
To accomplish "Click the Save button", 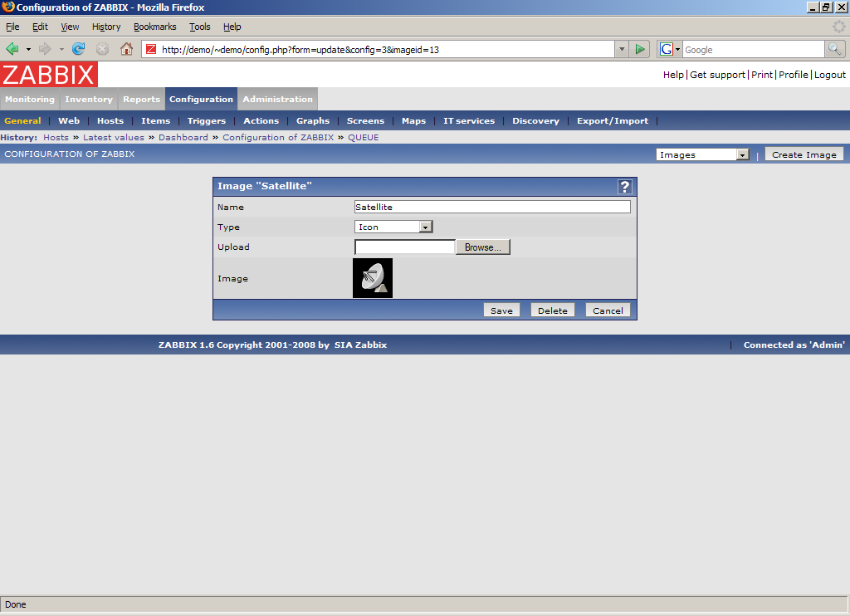I will [501, 310].
